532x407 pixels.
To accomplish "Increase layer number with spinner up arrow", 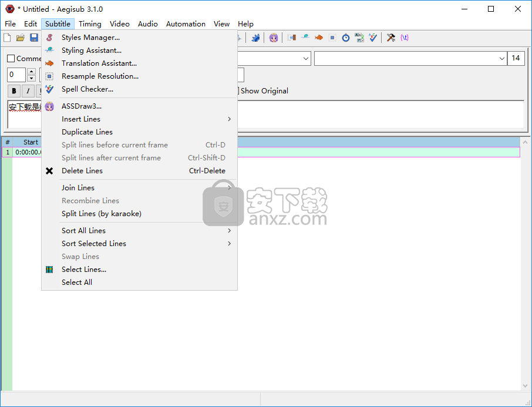I will tap(31, 71).
